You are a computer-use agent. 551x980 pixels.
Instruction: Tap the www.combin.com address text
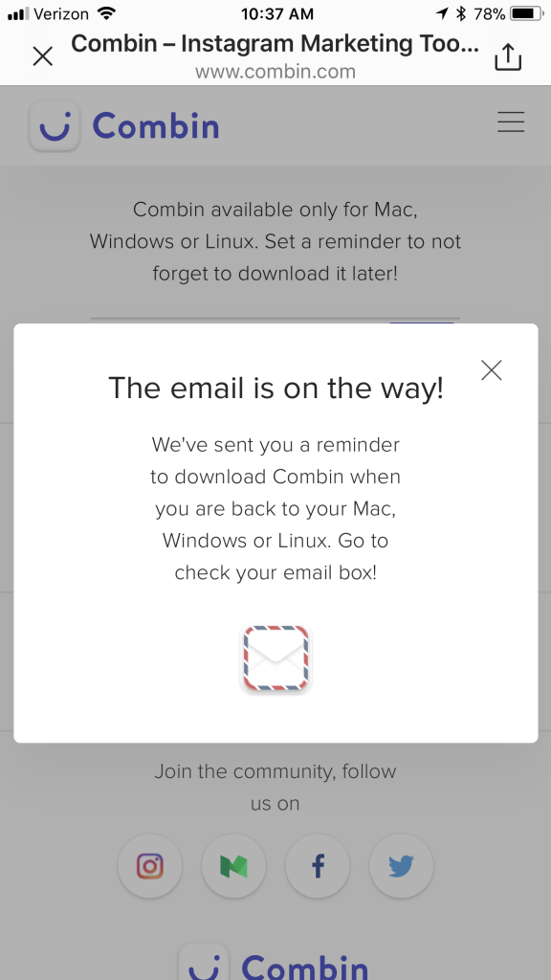(275, 72)
